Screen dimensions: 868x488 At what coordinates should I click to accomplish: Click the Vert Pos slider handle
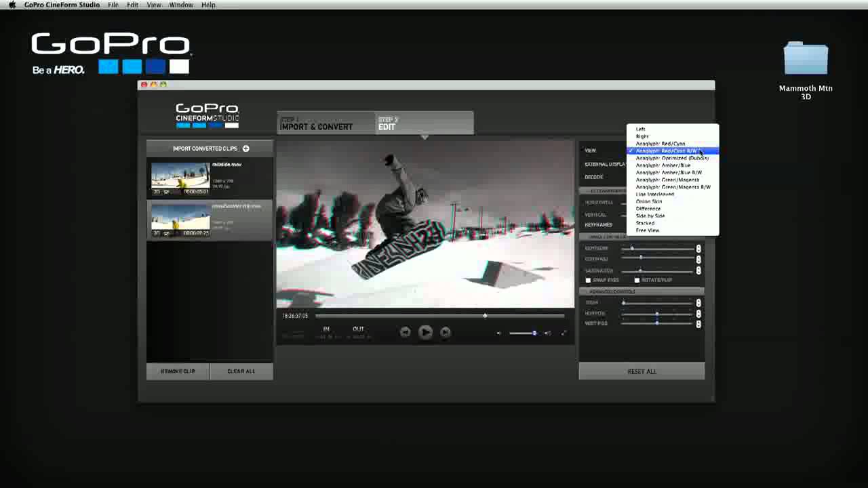657,323
